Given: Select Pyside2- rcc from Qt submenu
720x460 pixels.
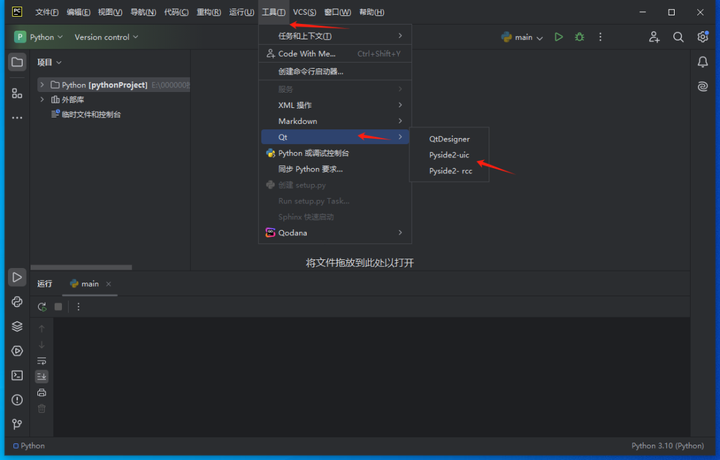Looking at the screenshot, I should coord(449,171).
